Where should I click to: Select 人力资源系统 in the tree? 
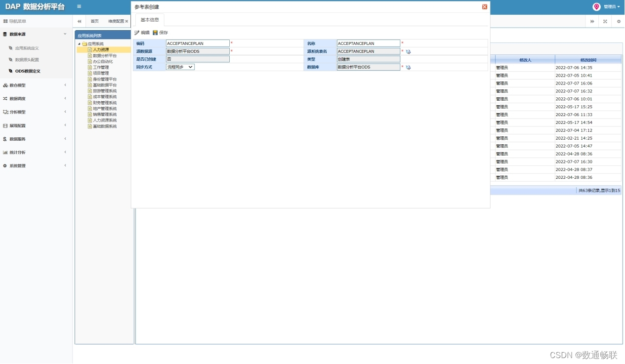[x=105, y=121]
